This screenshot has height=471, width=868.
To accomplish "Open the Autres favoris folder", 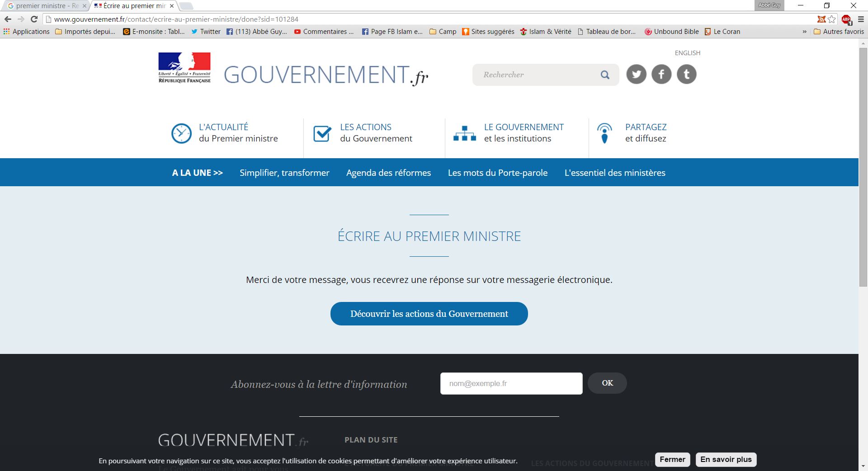I will tap(839, 32).
